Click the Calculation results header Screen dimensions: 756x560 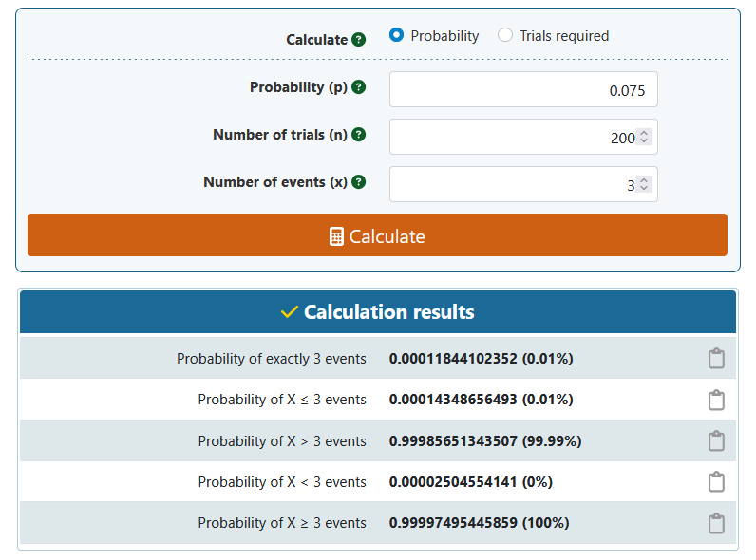tap(377, 312)
